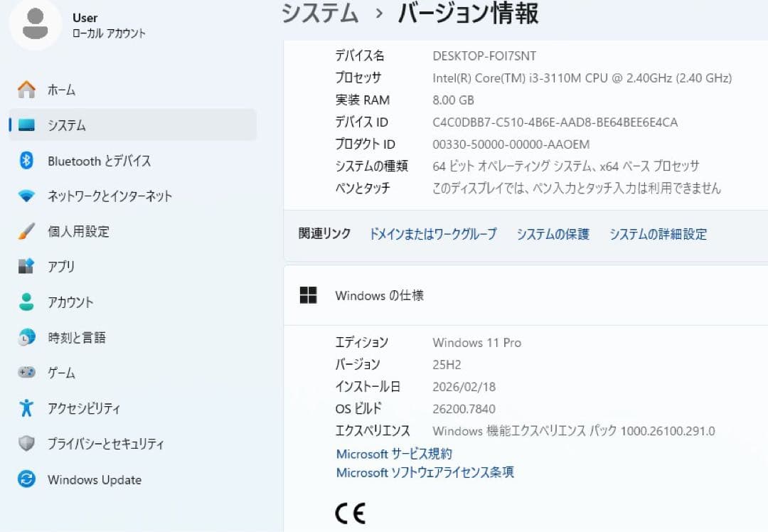This screenshot has width=768, height=532.
Task: Click edition value Windows 11 Pro
Action: tap(476, 342)
